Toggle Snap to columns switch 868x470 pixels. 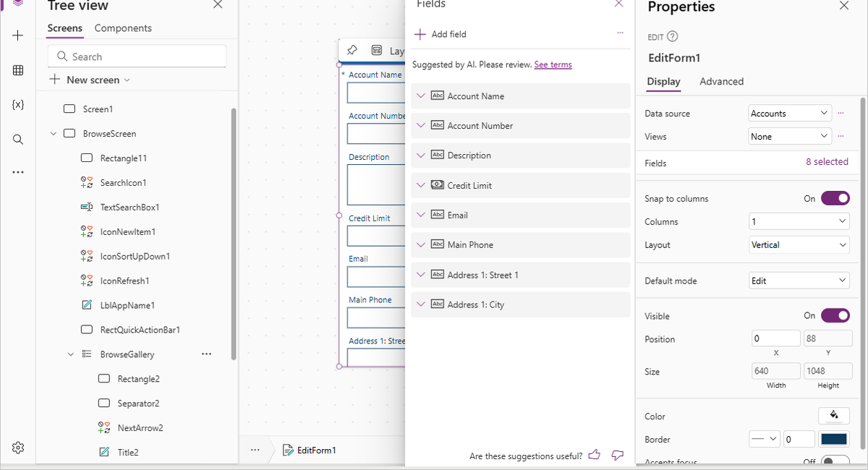point(835,198)
